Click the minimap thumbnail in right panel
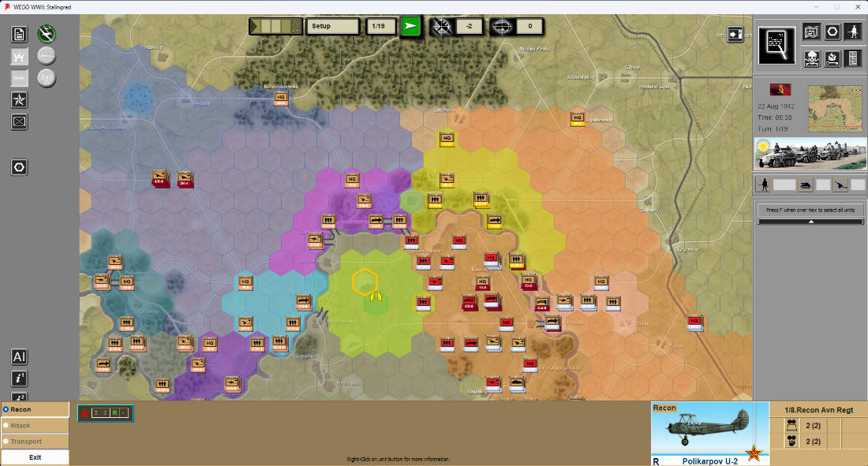868x466 pixels. click(x=835, y=109)
